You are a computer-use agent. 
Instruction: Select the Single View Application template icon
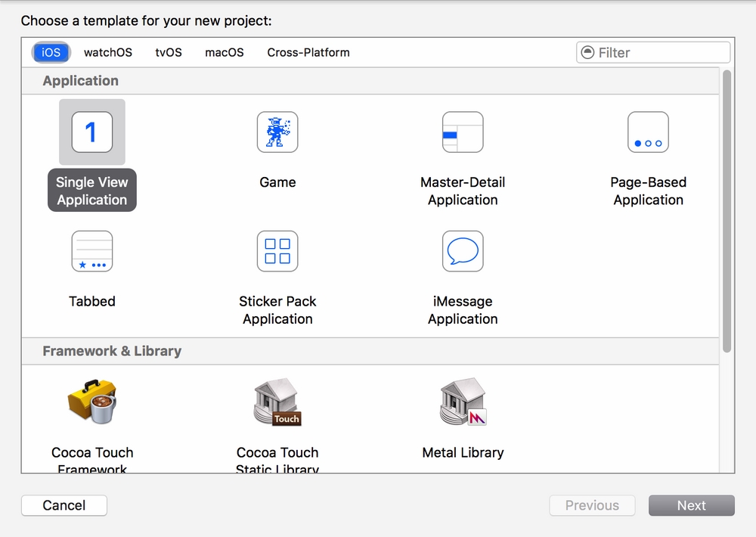coord(91,132)
